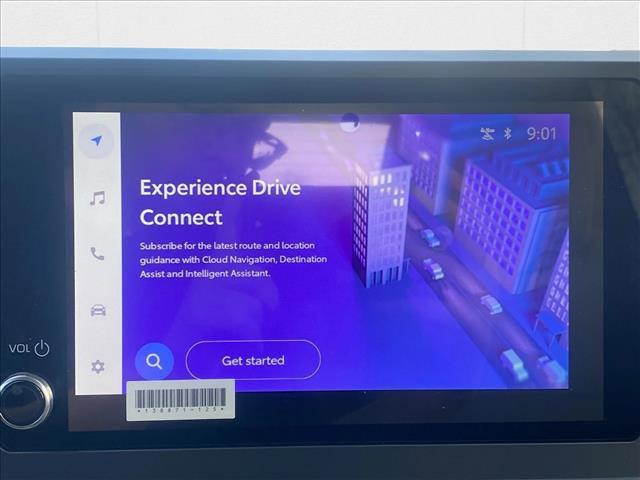This screenshot has height=480, width=640.
Task: Open the Music note audio menu
Action: coord(97,198)
